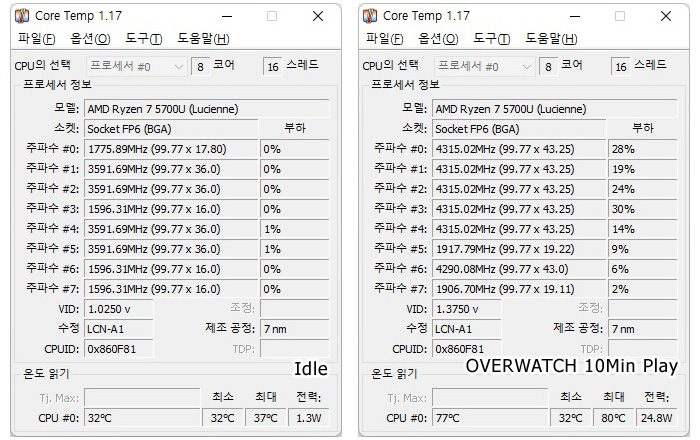The height and width of the screenshot is (440, 700).
Task: Click VID field showing 1.3750 v
Action: (467, 309)
